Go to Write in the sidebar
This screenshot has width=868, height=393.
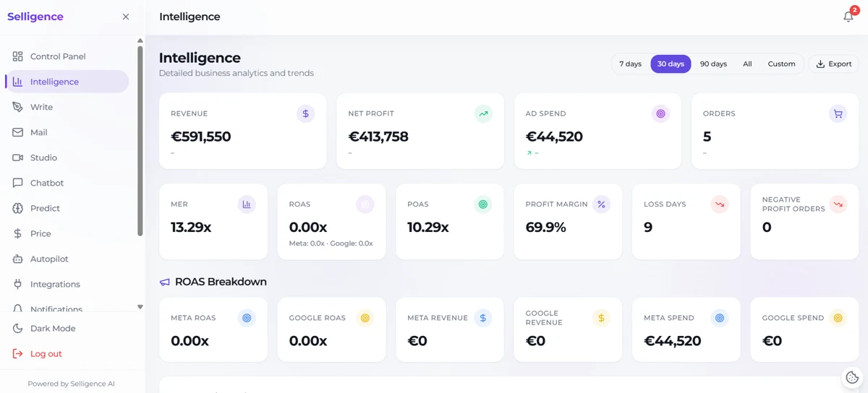click(x=67, y=107)
